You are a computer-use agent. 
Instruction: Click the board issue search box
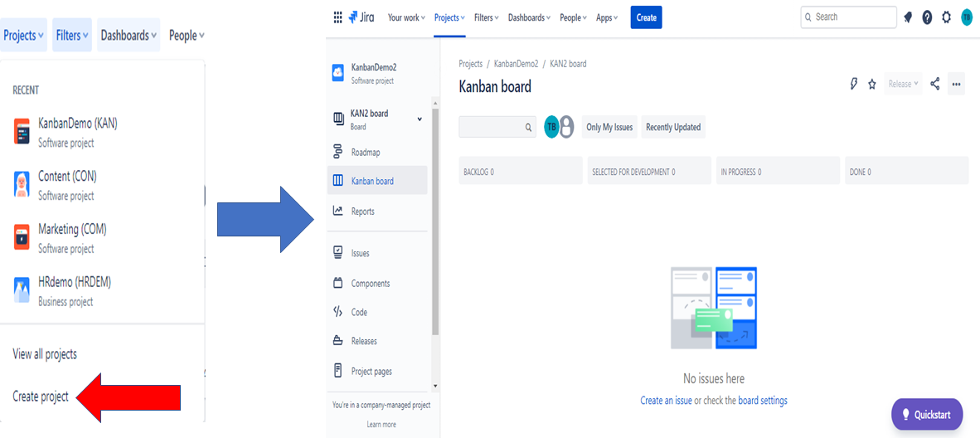tap(497, 127)
